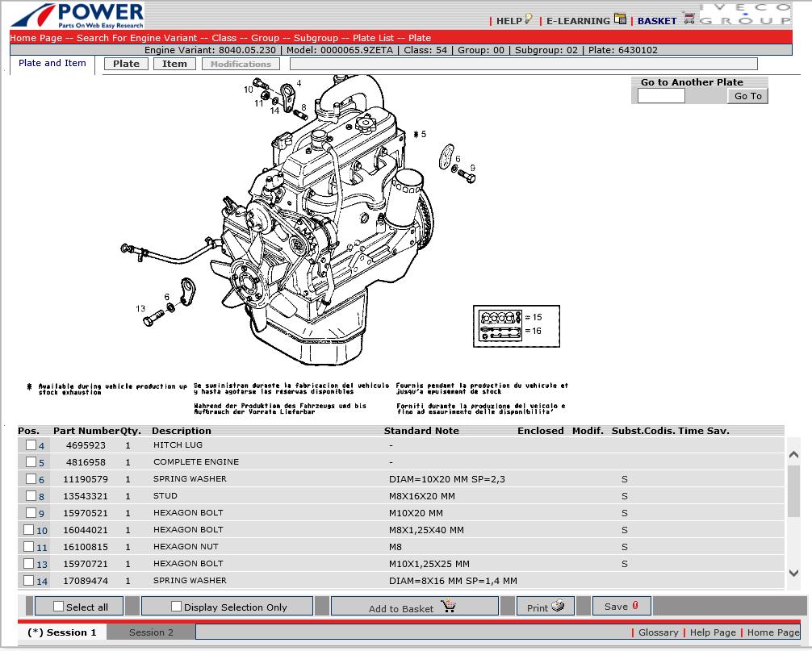
Task: Switch to the Plate and Item tab
Action: [x=52, y=63]
